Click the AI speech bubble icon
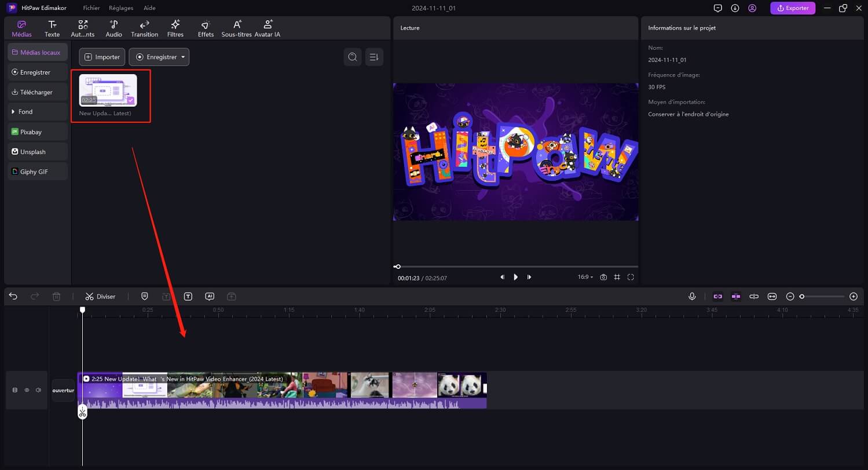The height and width of the screenshot is (470, 868). (210, 296)
